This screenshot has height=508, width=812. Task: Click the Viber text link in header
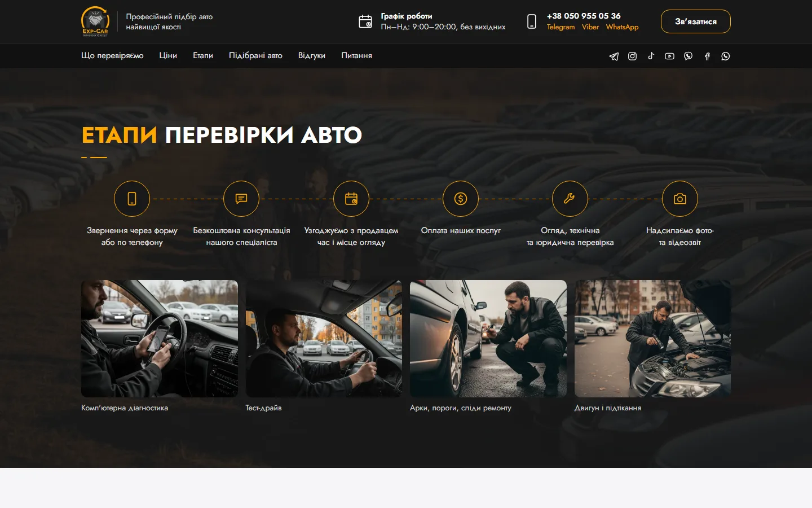point(590,27)
